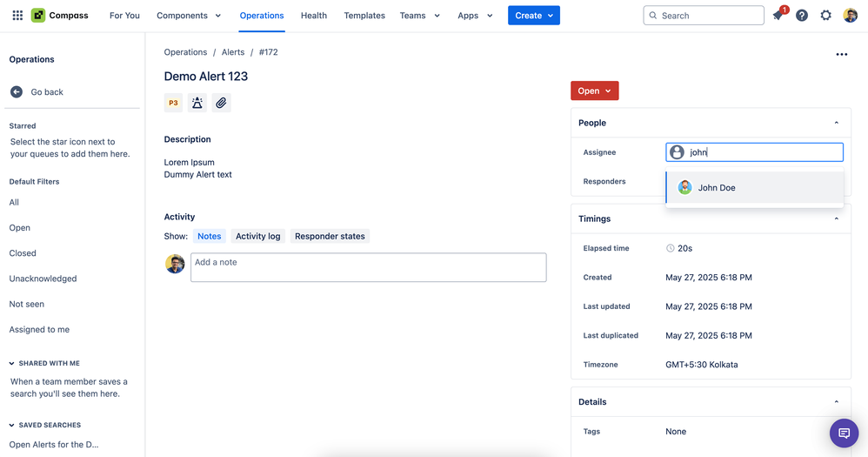Open the notifications bell icon
Image resolution: width=868 pixels, height=457 pixels.
click(x=778, y=16)
